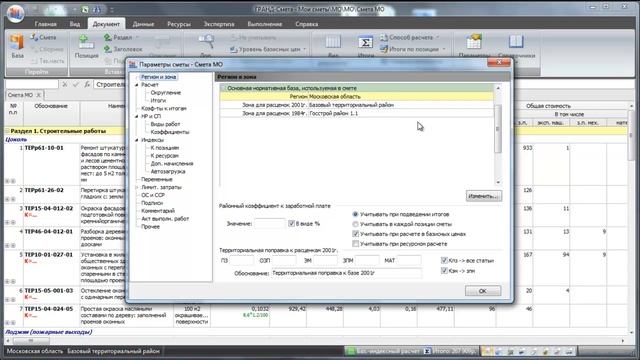Screen dimensions: 640x360
Task: Select 'Регион Московская область' row
Action: pos(356,97)
